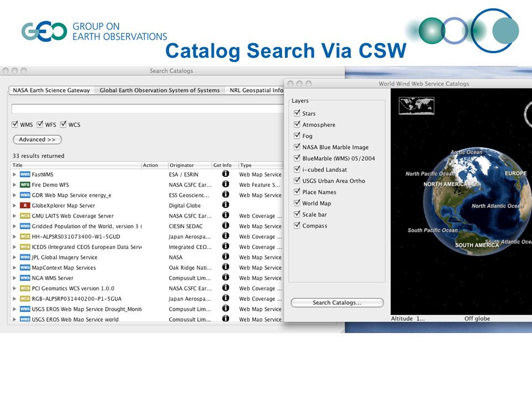This screenshot has height=399, width=532.
Task: Click the Search Catalogs... button
Action: pos(337,303)
